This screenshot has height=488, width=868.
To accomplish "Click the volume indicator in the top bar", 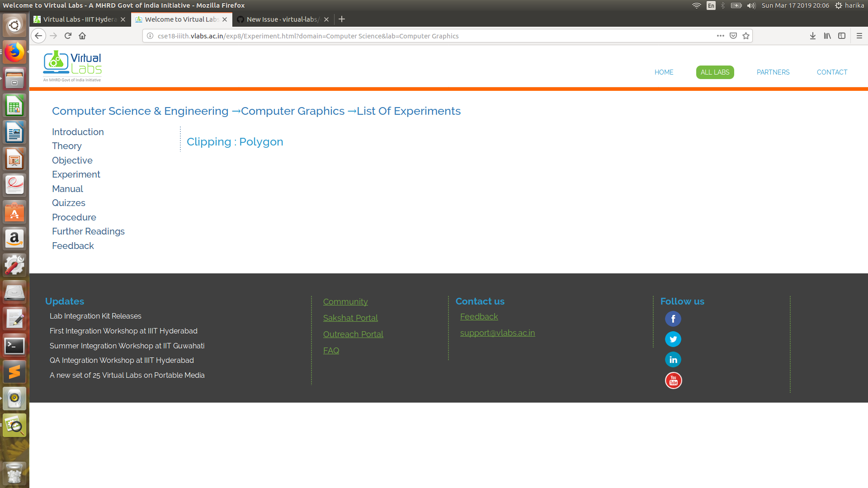I will [751, 5].
